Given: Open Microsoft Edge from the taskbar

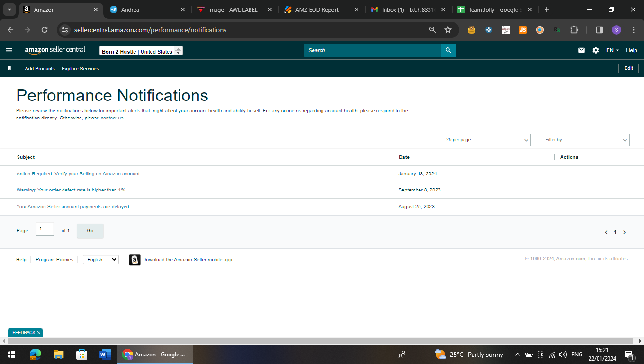Looking at the screenshot, I should coord(36,355).
